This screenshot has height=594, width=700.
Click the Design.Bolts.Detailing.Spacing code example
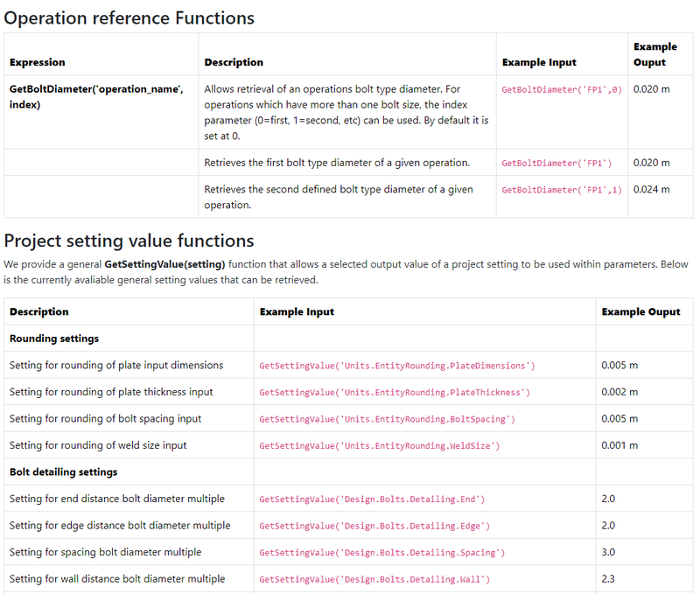[381, 553]
